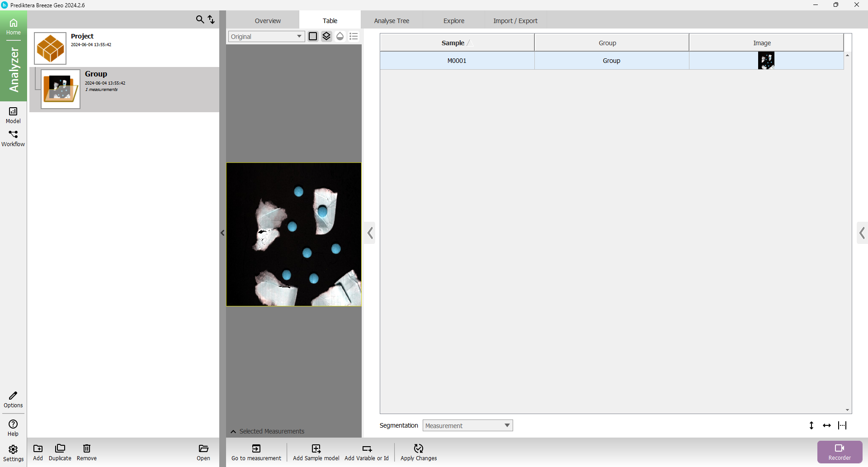Switch to the Import / Export tab
Image resolution: width=868 pixels, height=467 pixels.
[x=515, y=21]
